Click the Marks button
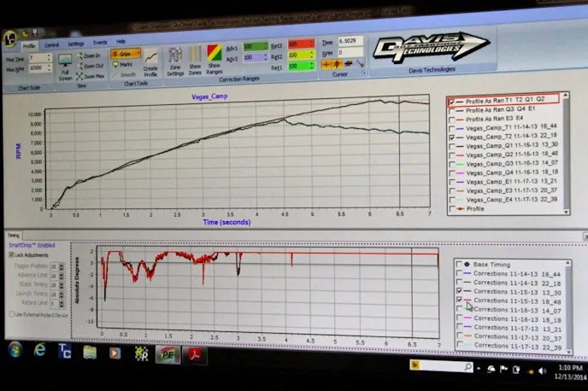588x391 pixels. click(123, 64)
